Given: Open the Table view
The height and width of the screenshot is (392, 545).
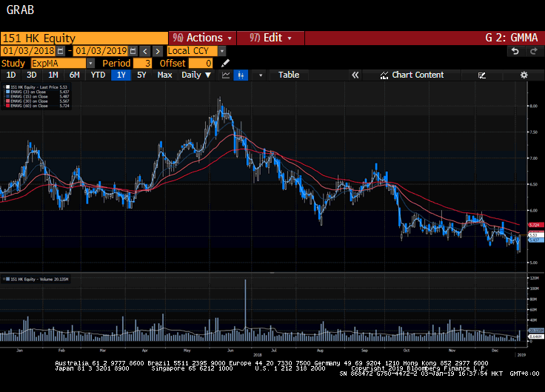Looking at the screenshot, I should [x=289, y=75].
